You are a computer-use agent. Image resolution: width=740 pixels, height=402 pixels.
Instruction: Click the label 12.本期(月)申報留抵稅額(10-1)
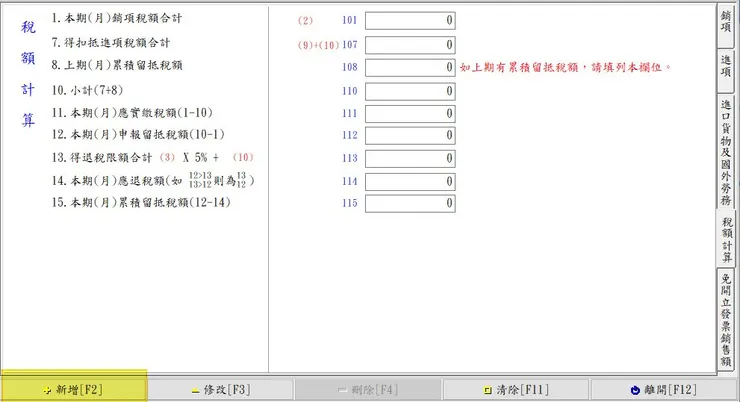click(x=138, y=134)
